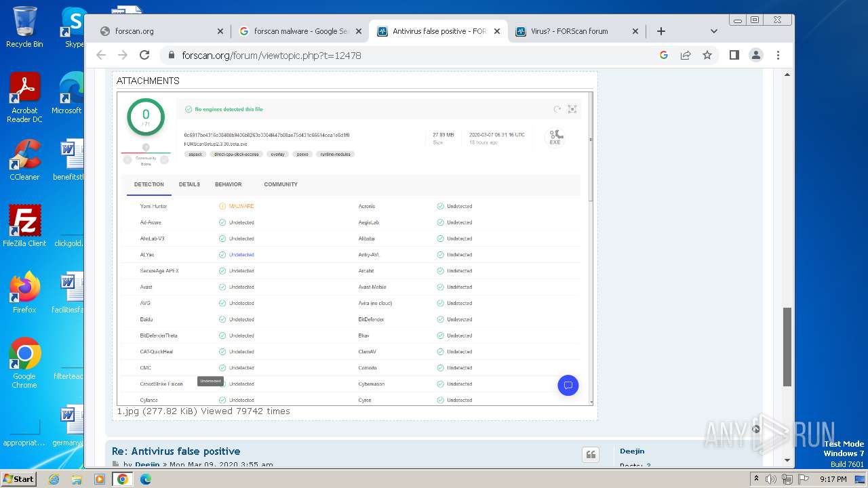Open the Start menu
Viewport: 868px width, 488px height.
click(x=18, y=479)
